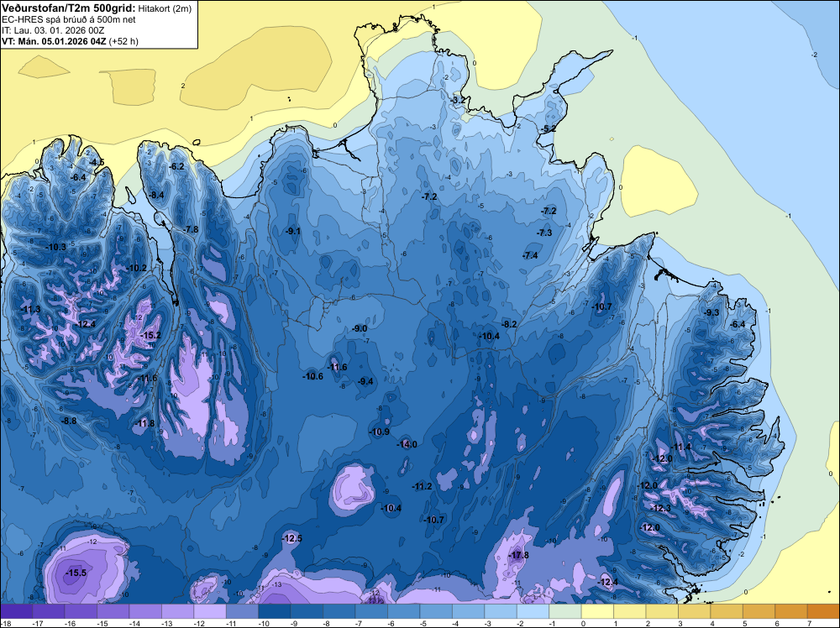Click the -3.2 temperature value
This screenshot has height=628, width=840.
(x=458, y=100)
